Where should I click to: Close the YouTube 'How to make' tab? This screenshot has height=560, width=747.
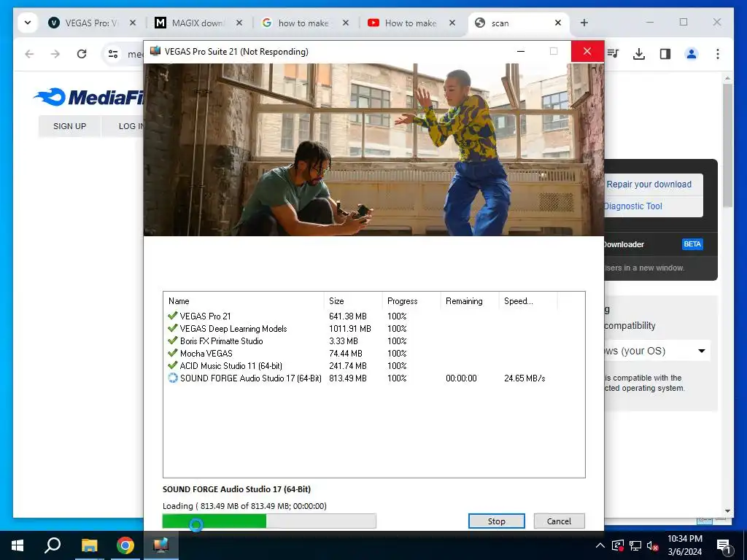click(x=452, y=23)
